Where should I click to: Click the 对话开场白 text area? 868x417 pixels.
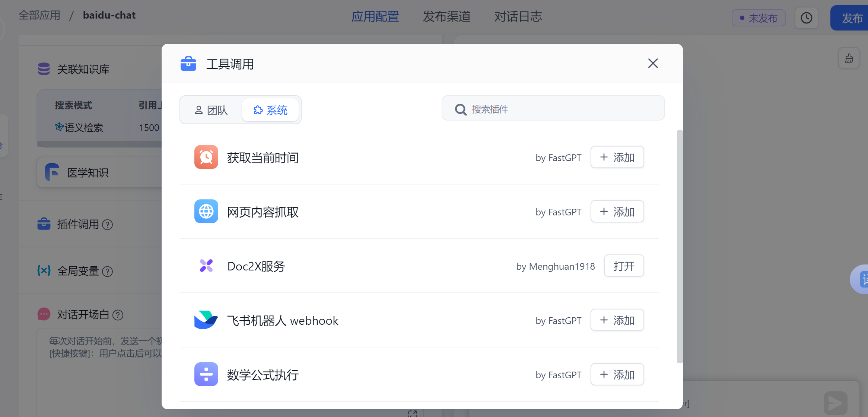100,372
